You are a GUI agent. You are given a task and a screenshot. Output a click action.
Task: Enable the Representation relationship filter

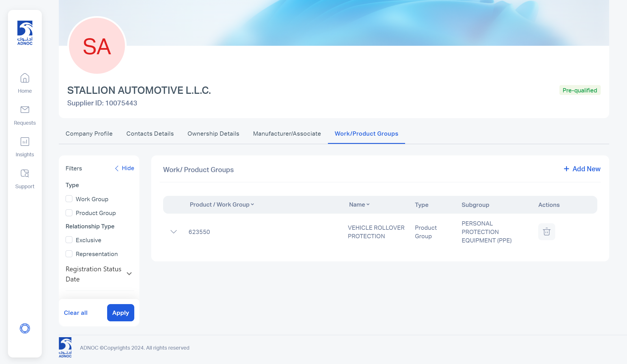click(69, 254)
